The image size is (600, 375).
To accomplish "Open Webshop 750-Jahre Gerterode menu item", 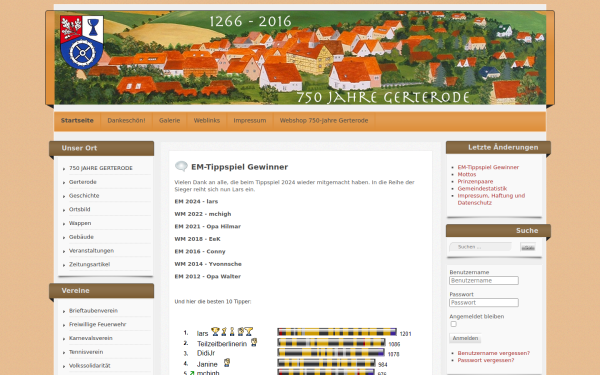I will (x=324, y=121).
